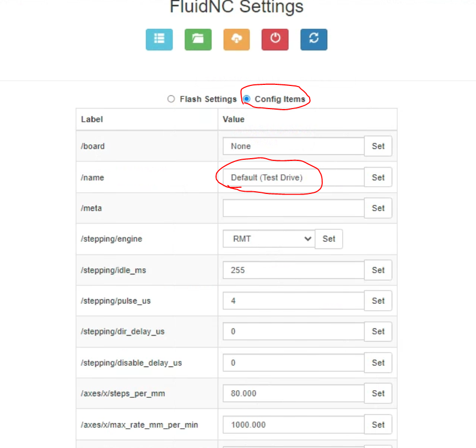Focus the /name field with Default (Test Drive)
Screen dimensions: 476x448
[294, 177]
